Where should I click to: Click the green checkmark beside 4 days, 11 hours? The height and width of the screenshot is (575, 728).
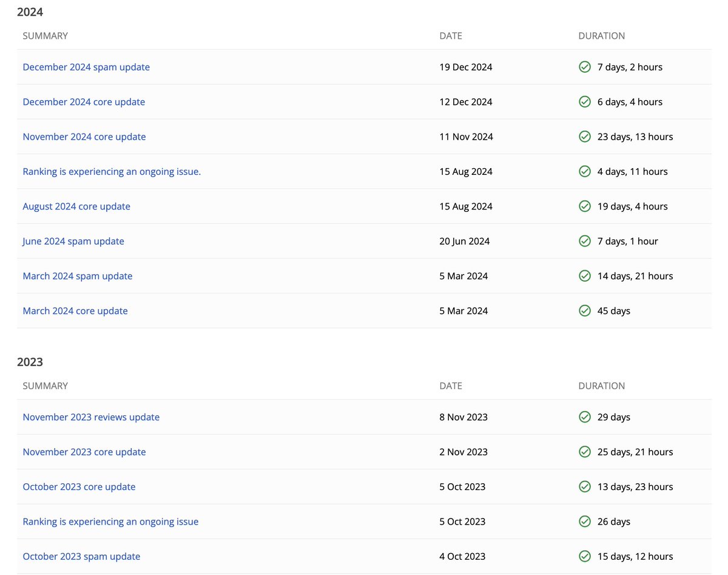[x=585, y=172]
